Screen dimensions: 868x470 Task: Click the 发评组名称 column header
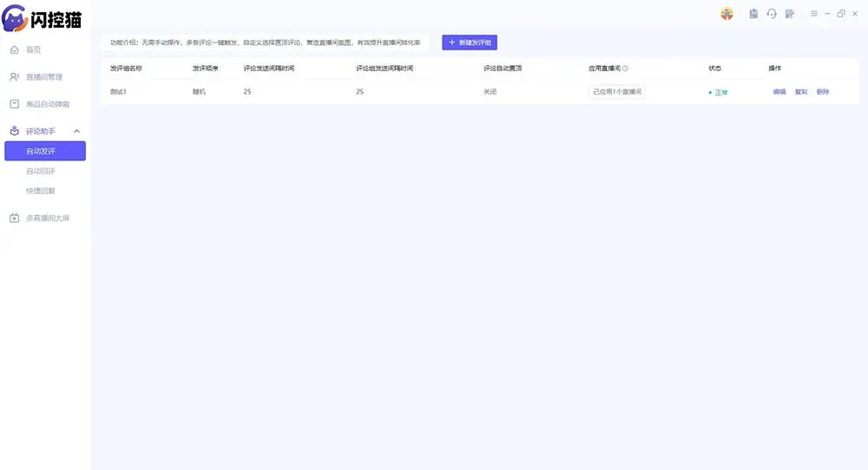(126, 69)
